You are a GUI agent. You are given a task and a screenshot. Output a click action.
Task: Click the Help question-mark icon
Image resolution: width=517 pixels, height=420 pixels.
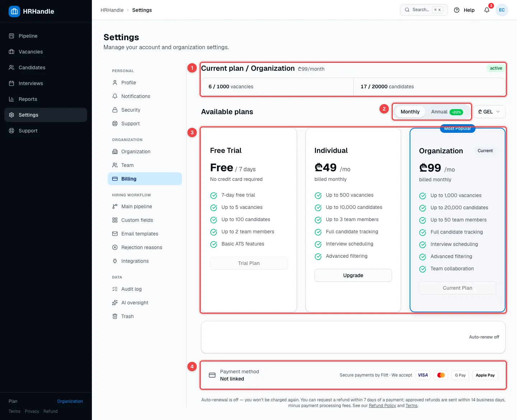tap(457, 10)
